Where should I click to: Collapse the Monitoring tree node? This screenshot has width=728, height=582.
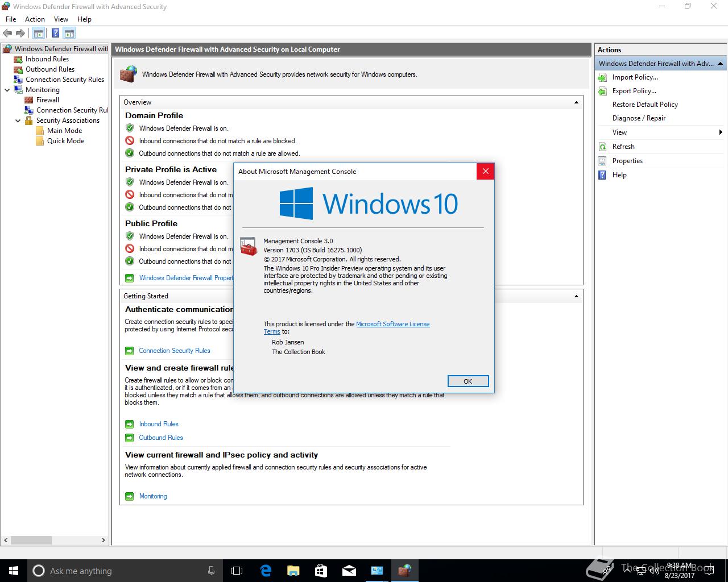7,90
